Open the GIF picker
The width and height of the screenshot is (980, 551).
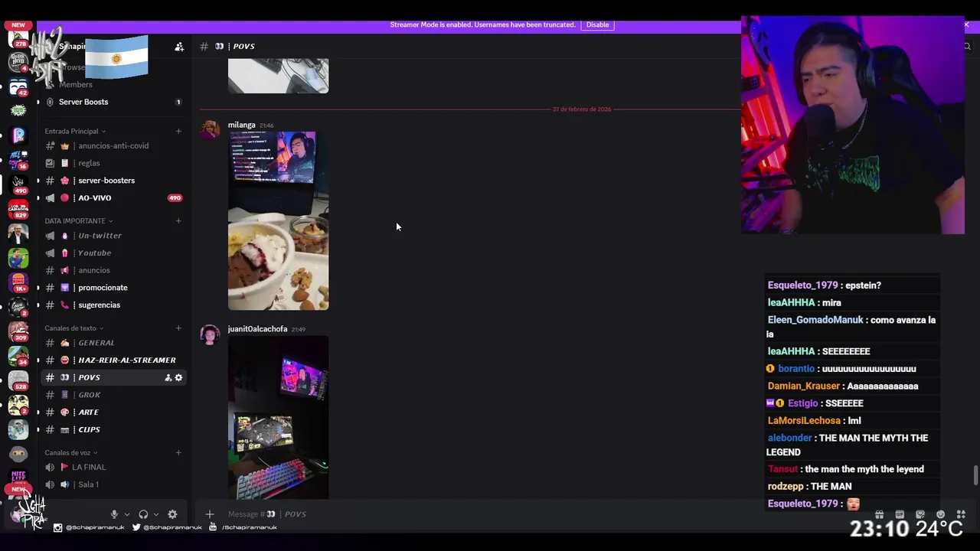(900, 514)
